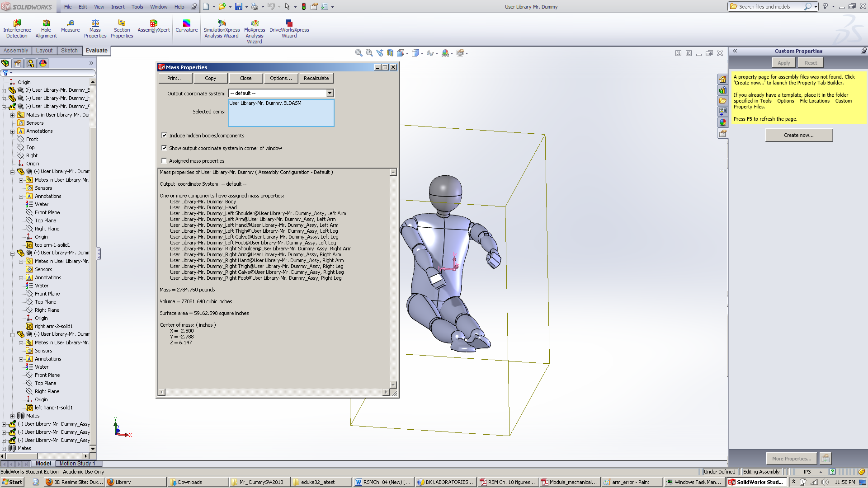Expand the Save dropdown arrow
This screenshot has width=868, height=488.
tap(246, 7)
